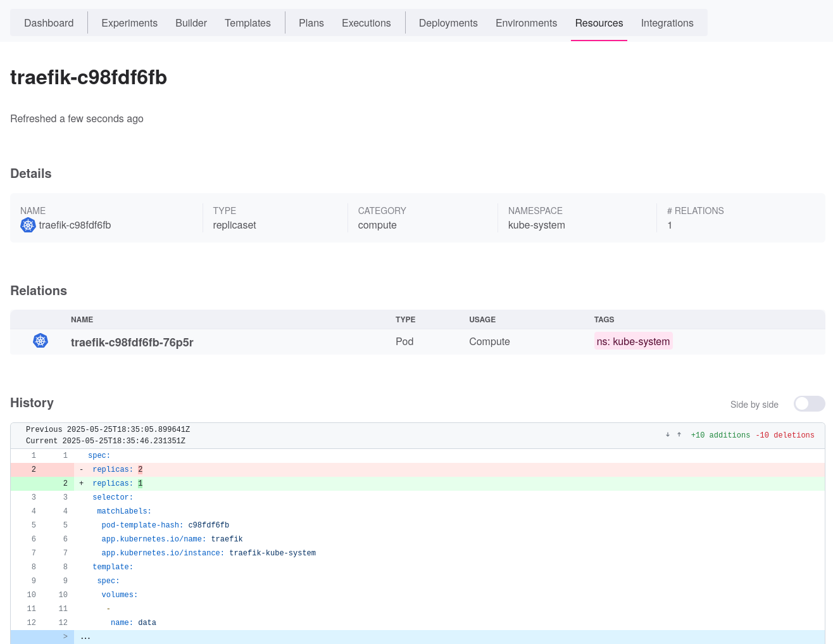
Task: Click the Pod type cell
Action: coord(404,341)
